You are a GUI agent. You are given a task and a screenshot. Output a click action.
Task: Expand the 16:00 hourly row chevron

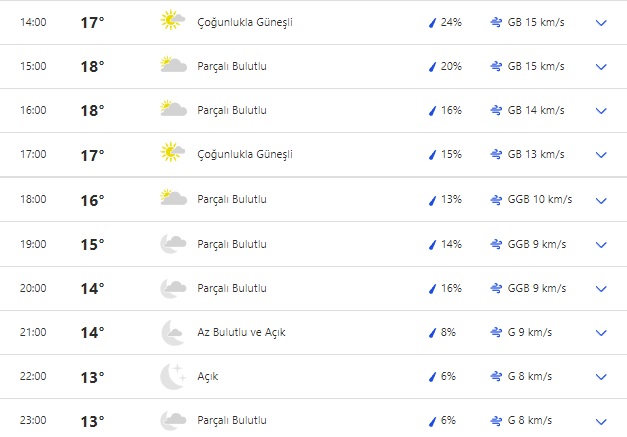pos(601,111)
